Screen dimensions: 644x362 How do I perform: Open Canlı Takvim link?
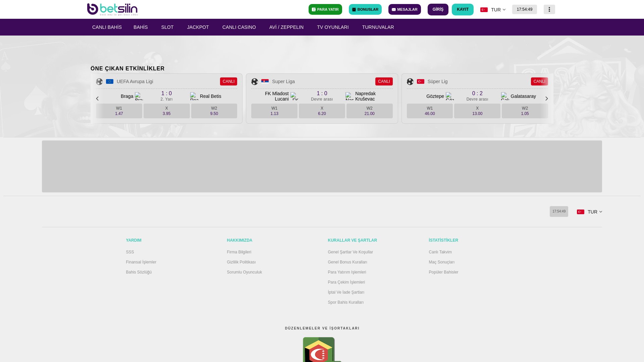440,252
